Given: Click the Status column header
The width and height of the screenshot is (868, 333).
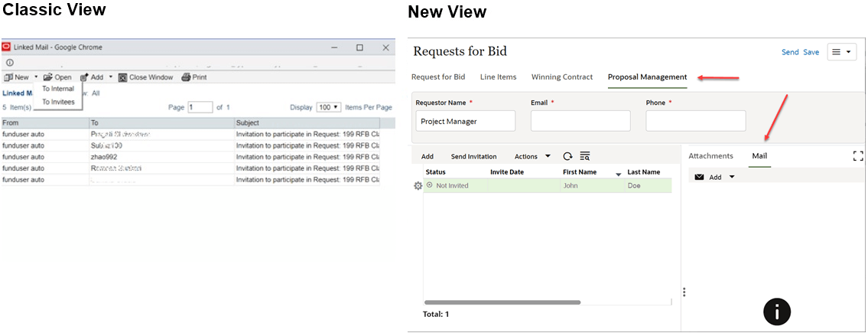Looking at the screenshot, I should (x=436, y=172).
